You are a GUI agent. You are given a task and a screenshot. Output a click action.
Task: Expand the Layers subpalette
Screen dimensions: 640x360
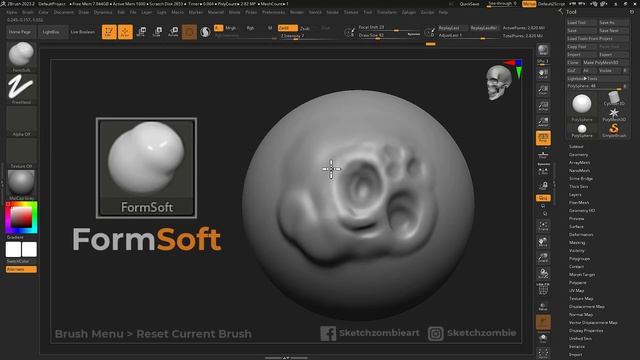(575, 195)
